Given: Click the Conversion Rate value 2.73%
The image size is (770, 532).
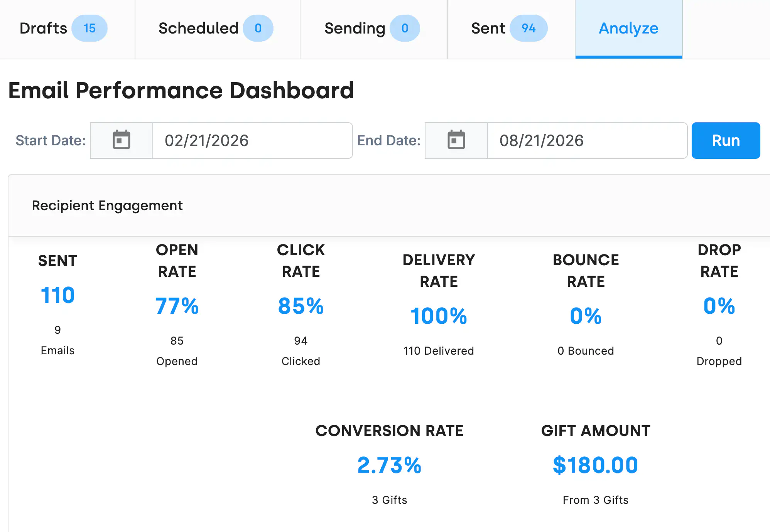Looking at the screenshot, I should point(389,465).
